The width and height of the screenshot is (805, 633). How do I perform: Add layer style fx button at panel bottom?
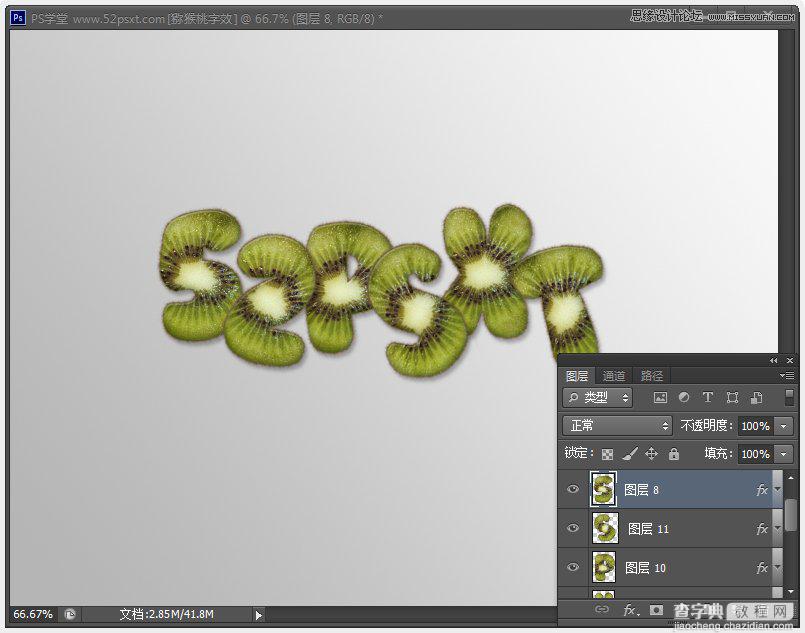pyautogui.click(x=631, y=610)
